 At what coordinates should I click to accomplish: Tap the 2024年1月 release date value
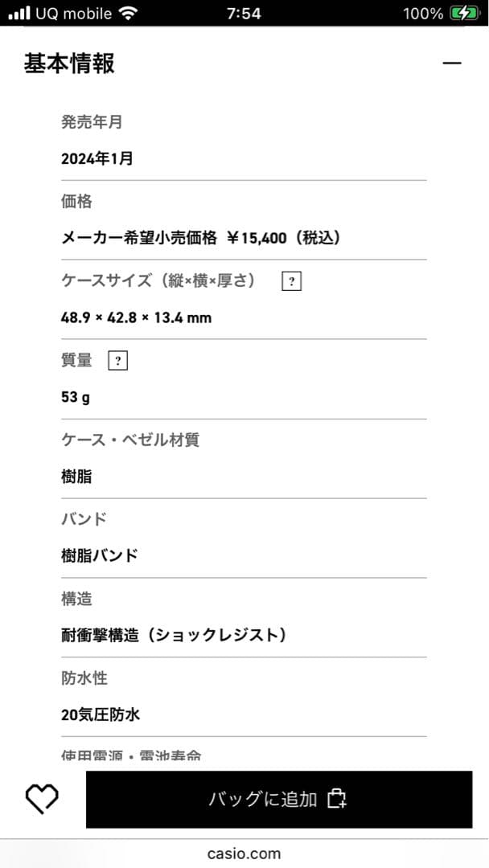pyautogui.click(x=97, y=158)
